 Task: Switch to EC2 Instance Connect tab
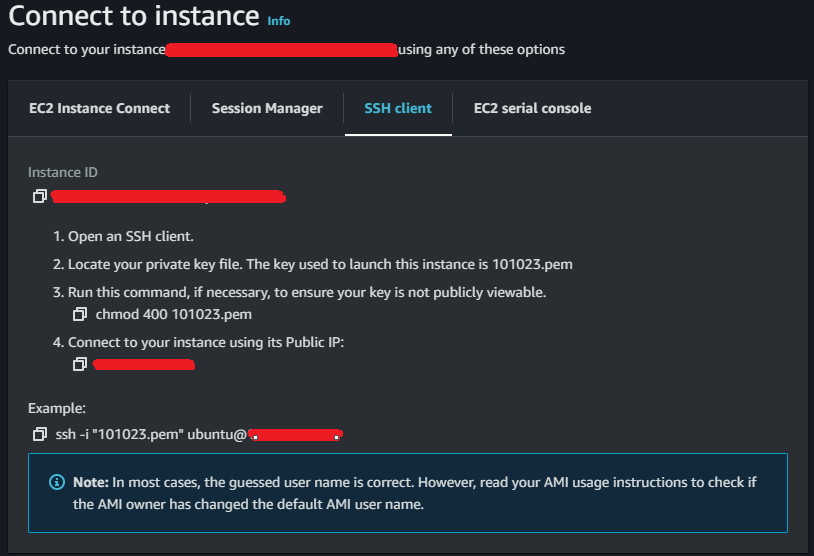coord(99,108)
